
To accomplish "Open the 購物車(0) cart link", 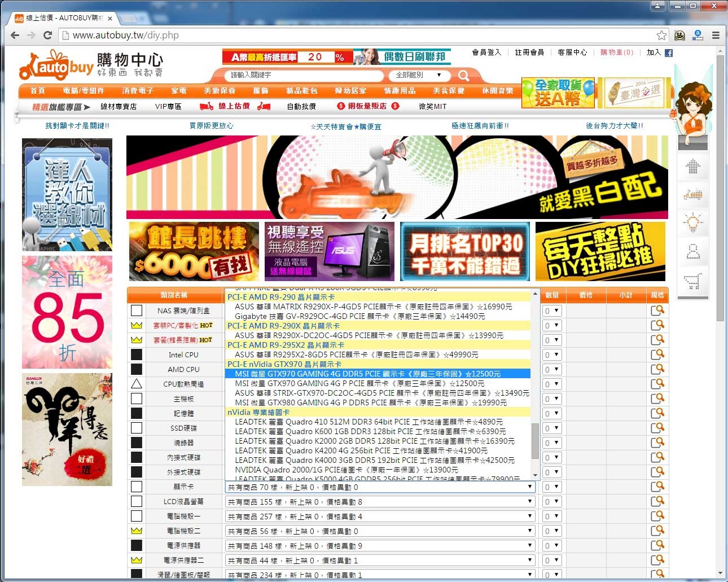I will tap(617, 52).
